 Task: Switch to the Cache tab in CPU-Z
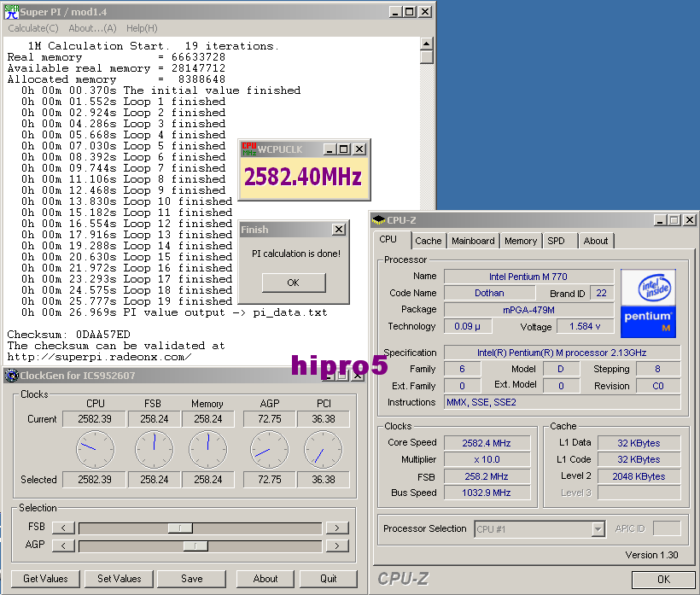(429, 241)
